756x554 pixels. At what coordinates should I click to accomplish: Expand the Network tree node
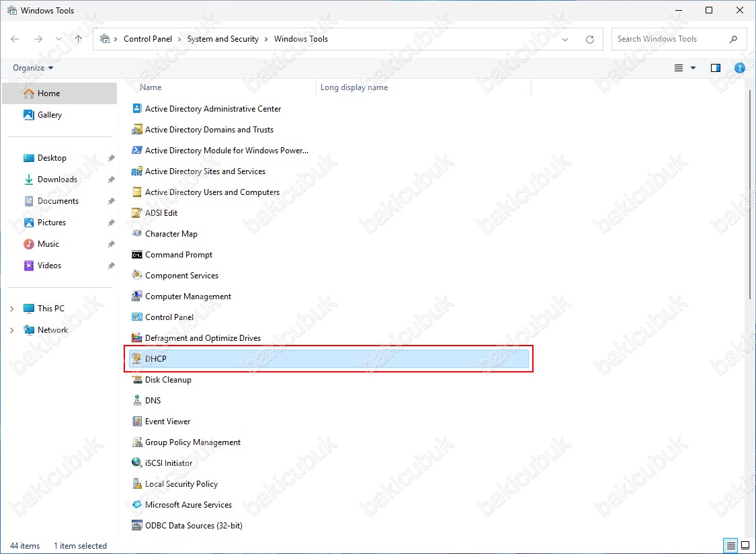tap(11, 330)
